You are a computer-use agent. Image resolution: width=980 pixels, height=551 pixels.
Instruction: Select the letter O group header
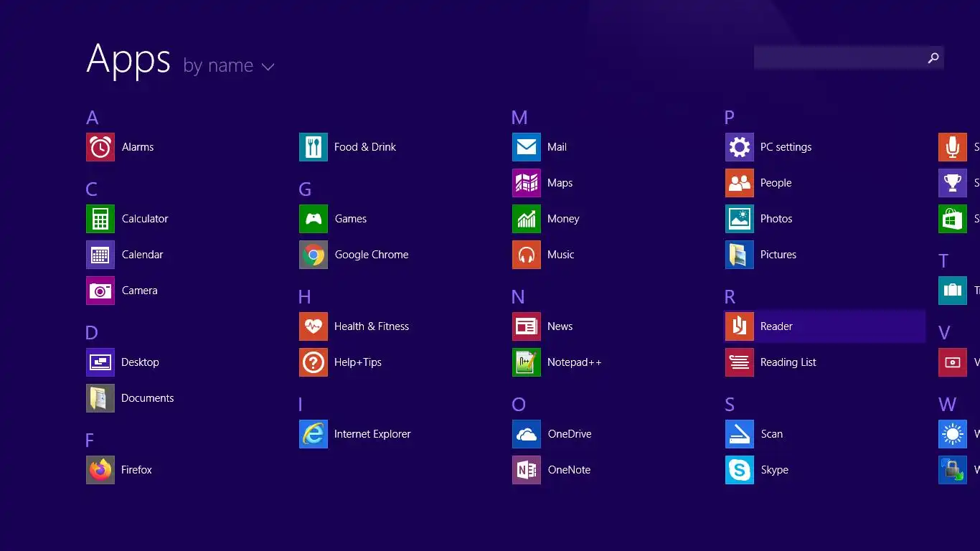[519, 405]
